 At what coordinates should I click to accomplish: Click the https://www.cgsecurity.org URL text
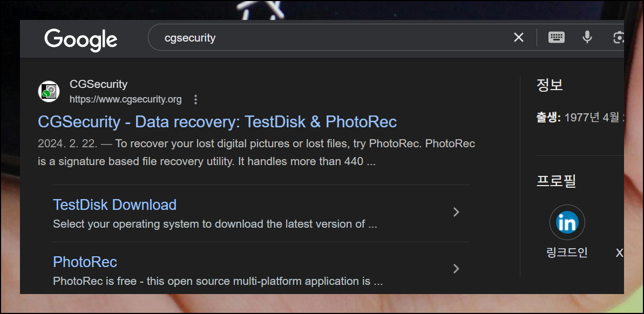click(x=125, y=99)
